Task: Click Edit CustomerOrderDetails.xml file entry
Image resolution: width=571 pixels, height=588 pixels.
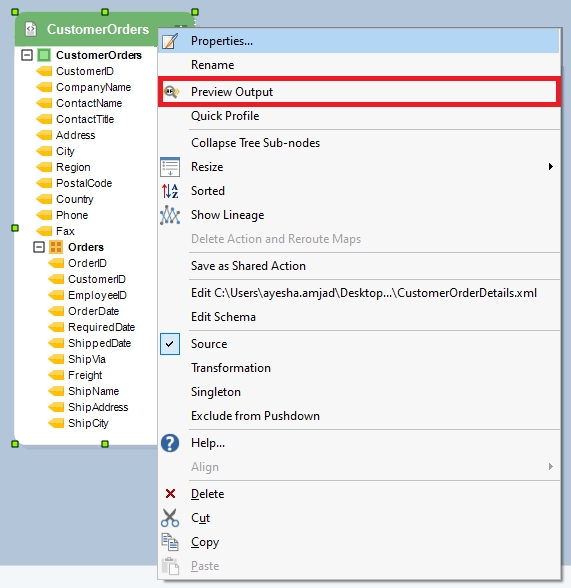Action: coord(364,293)
